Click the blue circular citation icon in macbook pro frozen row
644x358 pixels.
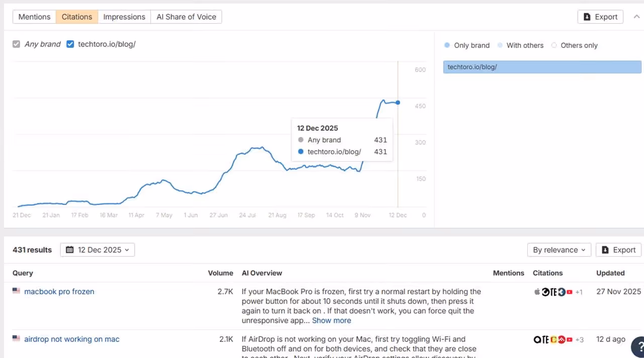[562, 292]
